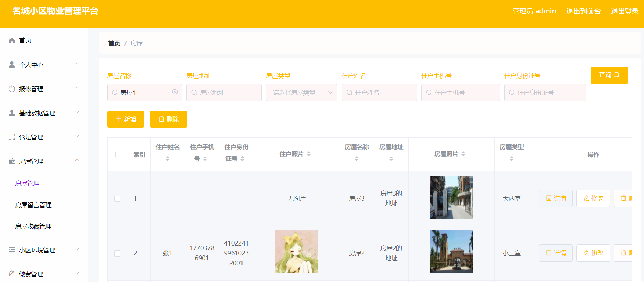Image resolution: width=644 pixels, height=282 pixels.
Task: Open 房屋留言管理 in the sidebar
Action: pyautogui.click(x=33, y=205)
